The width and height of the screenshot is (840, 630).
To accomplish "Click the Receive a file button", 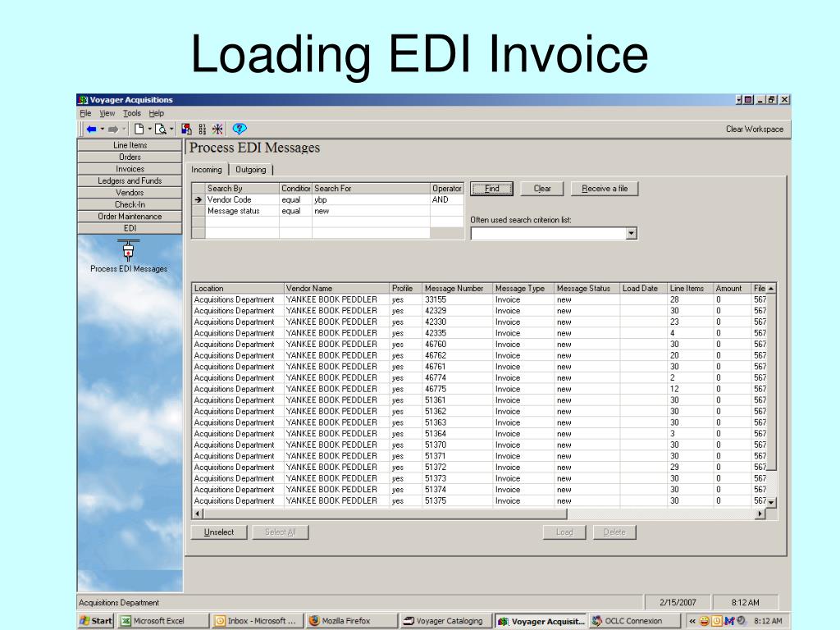I will [x=605, y=189].
